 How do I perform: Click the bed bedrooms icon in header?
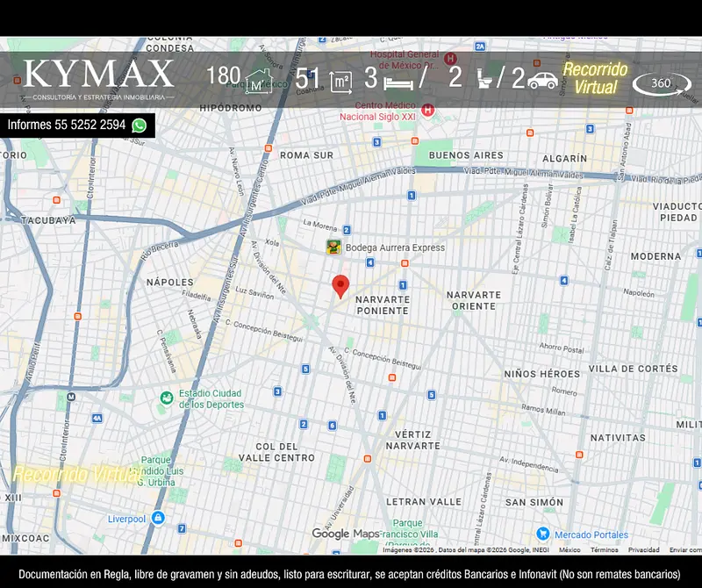click(398, 82)
